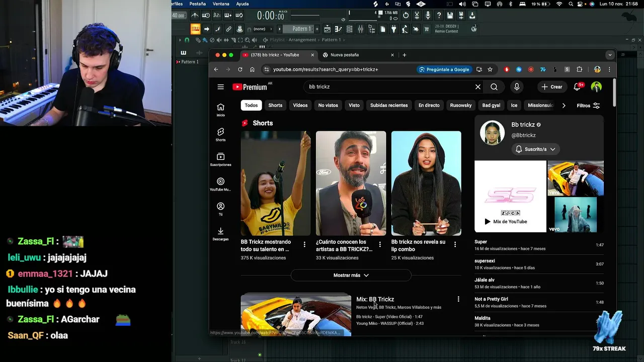Reload the Chrome page

(x=240, y=69)
